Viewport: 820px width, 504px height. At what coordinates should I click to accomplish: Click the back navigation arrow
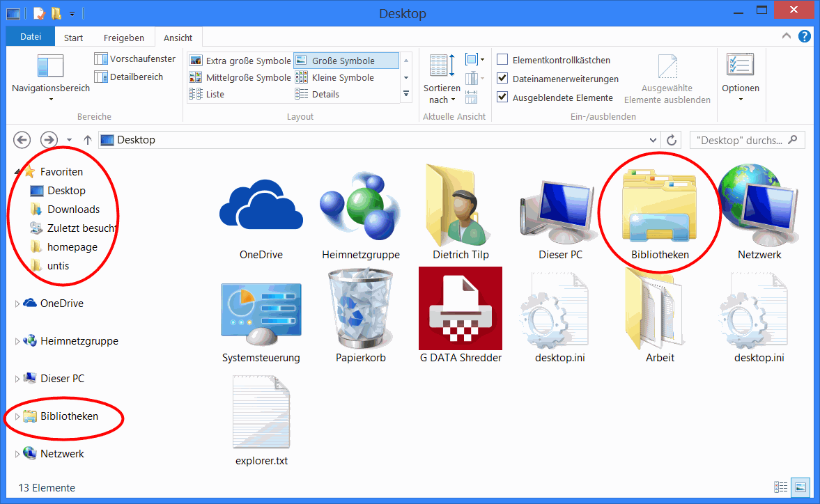coord(22,140)
